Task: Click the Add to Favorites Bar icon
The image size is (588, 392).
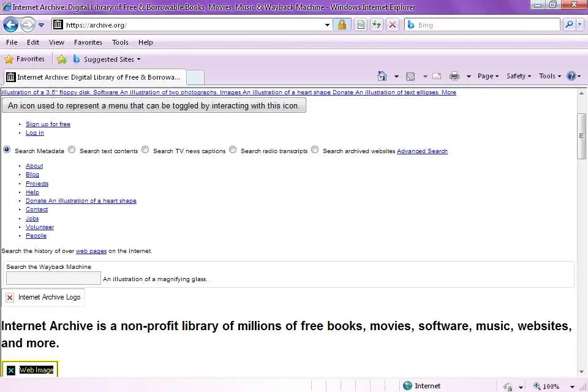Action: click(x=62, y=59)
